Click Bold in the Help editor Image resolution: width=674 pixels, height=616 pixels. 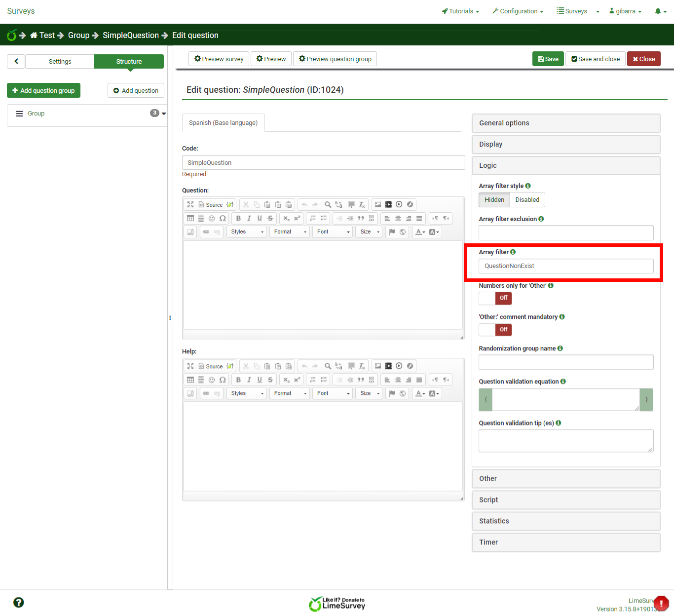[x=238, y=380]
